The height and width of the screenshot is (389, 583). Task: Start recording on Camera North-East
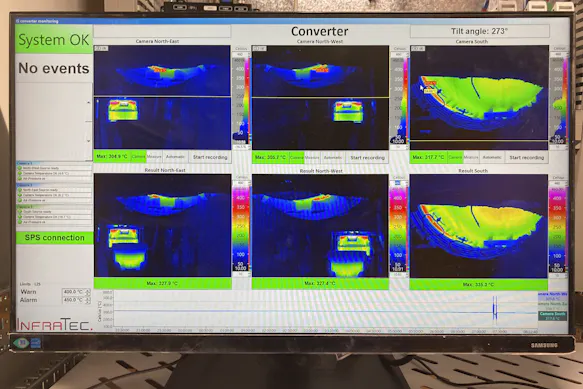click(210, 157)
